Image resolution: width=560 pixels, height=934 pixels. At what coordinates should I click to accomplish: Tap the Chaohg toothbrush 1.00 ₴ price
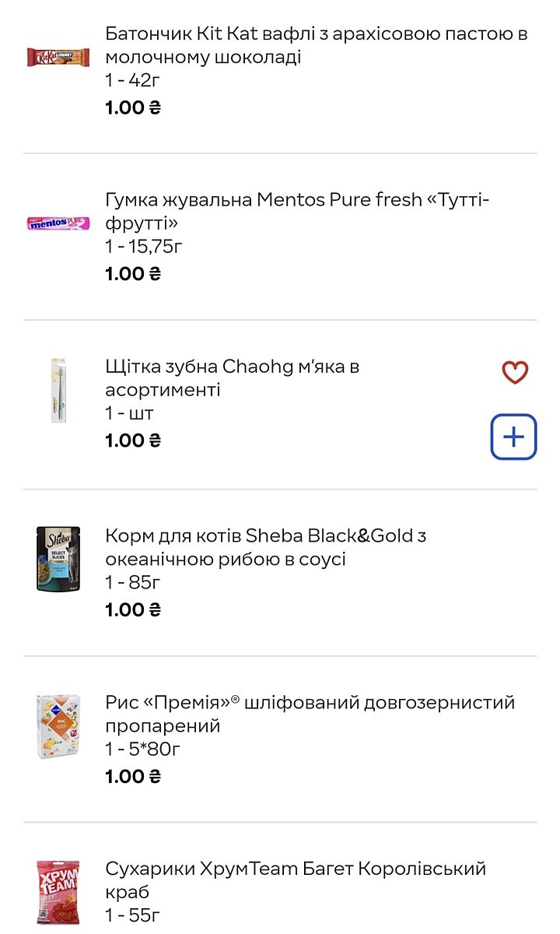coord(133,441)
